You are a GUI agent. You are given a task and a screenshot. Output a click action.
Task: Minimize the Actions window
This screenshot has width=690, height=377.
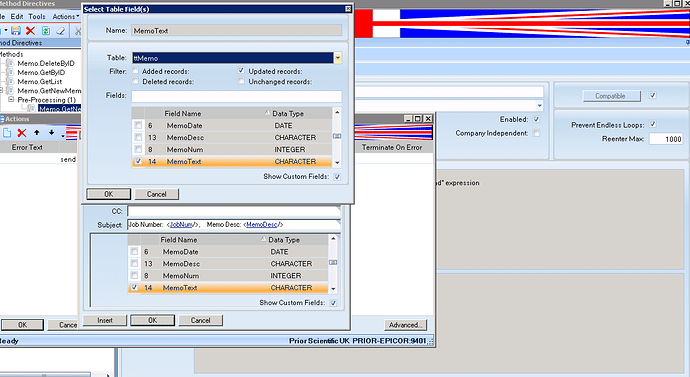point(408,119)
